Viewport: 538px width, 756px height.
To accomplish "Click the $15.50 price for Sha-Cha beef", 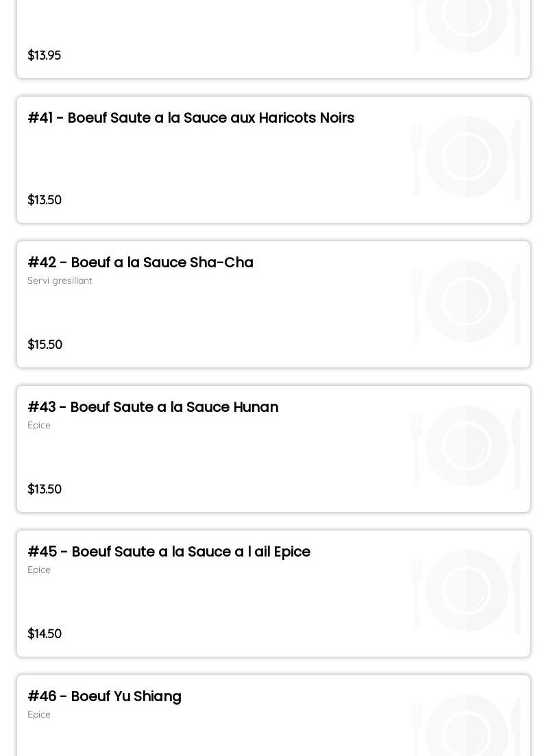I will pyautogui.click(x=45, y=344).
